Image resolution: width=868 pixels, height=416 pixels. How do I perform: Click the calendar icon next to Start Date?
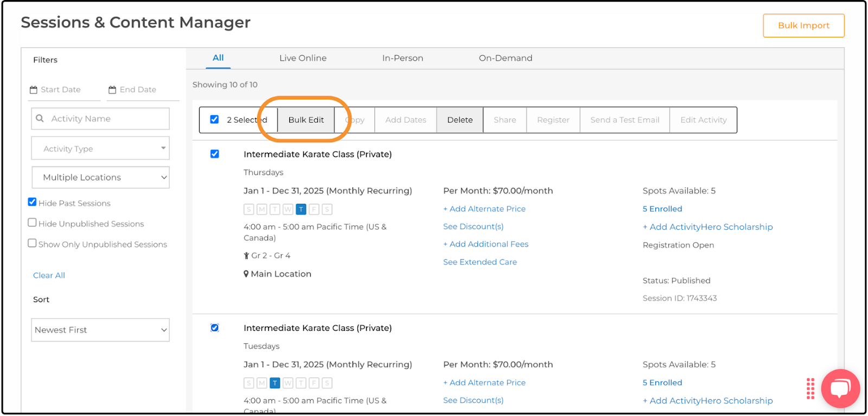pyautogui.click(x=34, y=90)
